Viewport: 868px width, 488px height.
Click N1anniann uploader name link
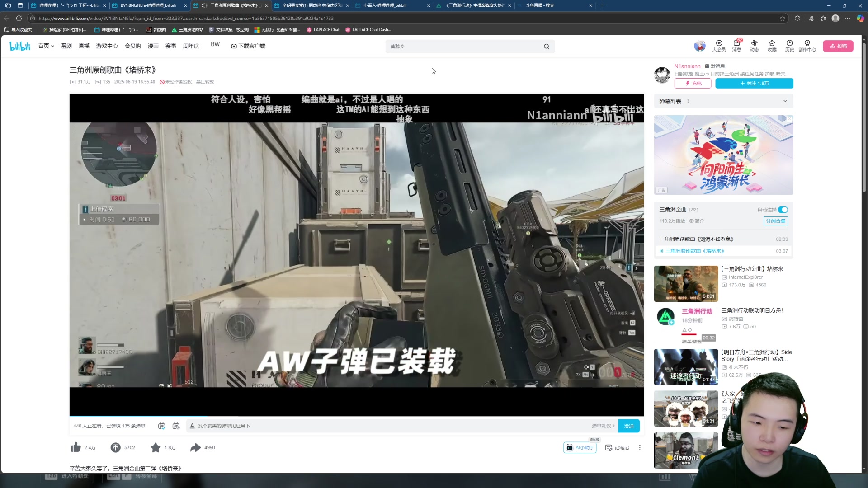click(687, 66)
